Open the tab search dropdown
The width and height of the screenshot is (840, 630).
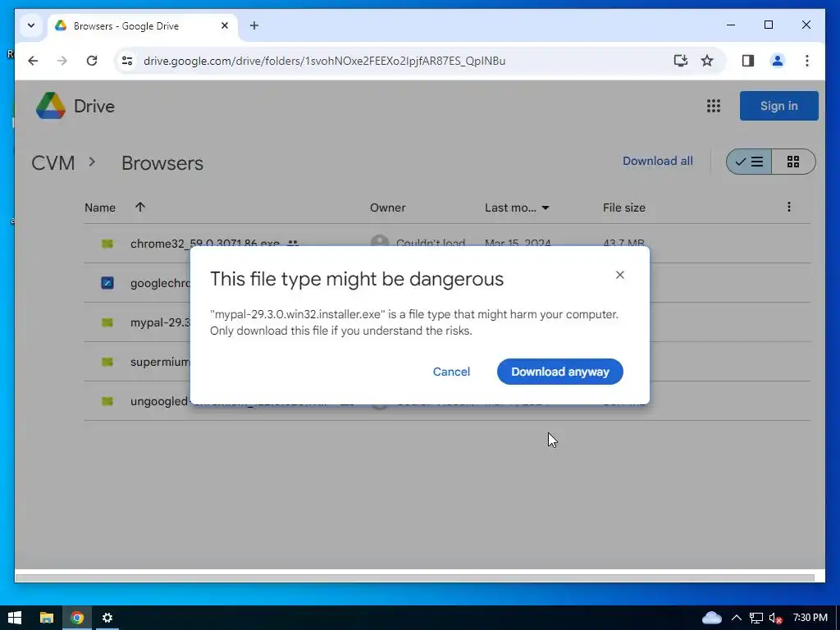[x=31, y=25]
